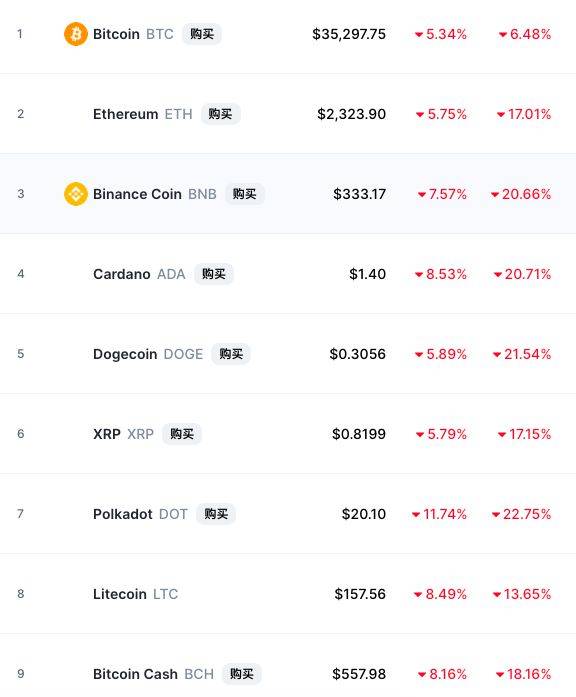Open the Cardano coin name link
Image resolution: width=576 pixels, height=697 pixels.
121,274
